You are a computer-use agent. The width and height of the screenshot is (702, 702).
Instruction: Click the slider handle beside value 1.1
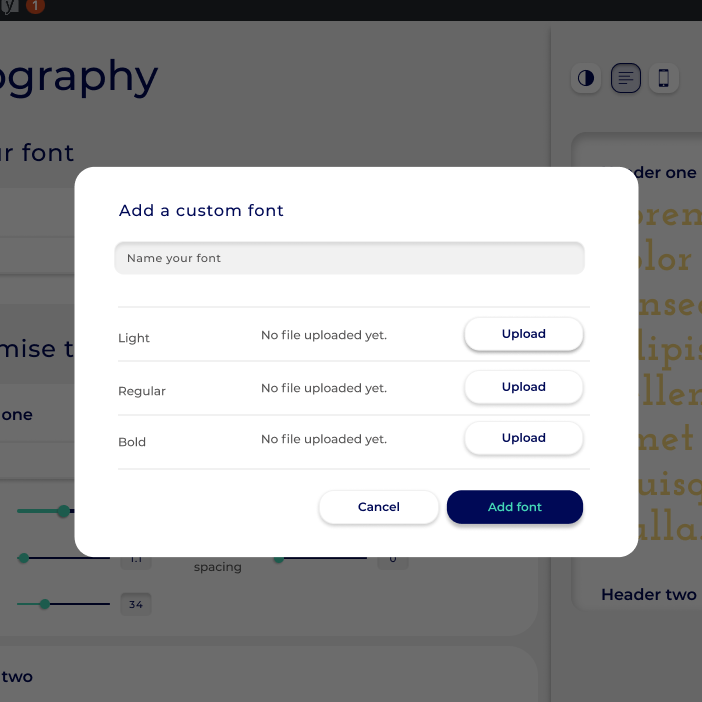coord(23,558)
